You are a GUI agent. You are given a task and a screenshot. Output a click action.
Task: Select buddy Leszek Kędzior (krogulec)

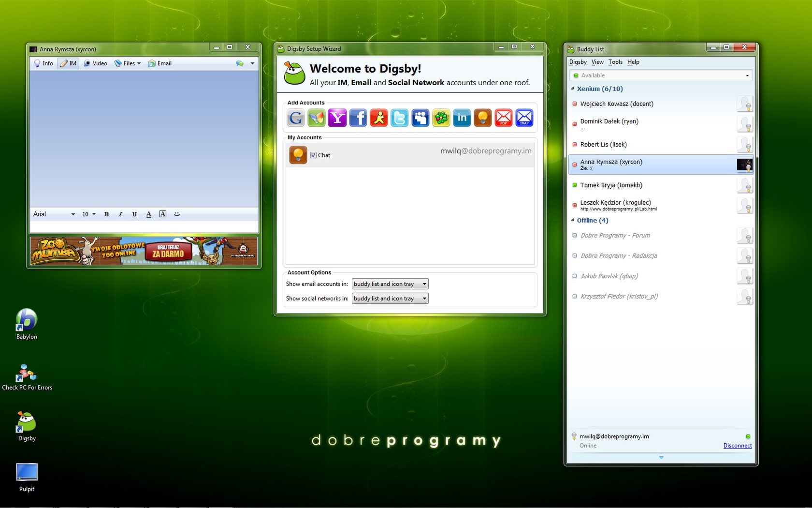(x=661, y=205)
